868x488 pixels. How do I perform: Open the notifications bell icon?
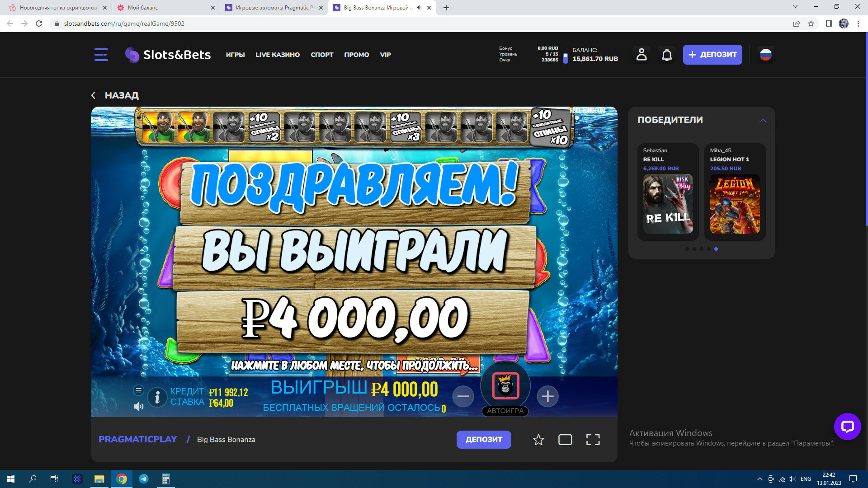tap(667, 55)
